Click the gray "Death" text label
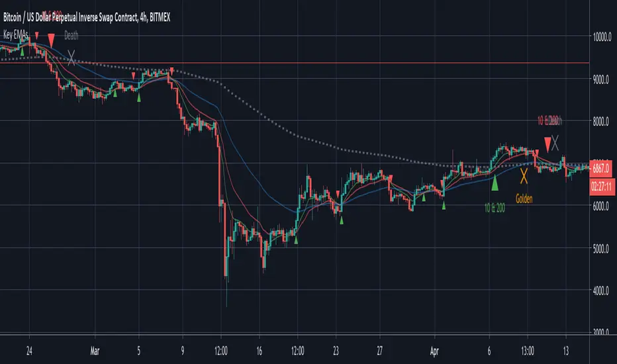Image resolution: width=617 pixels, height=364 pixels. tap(71, 37)
